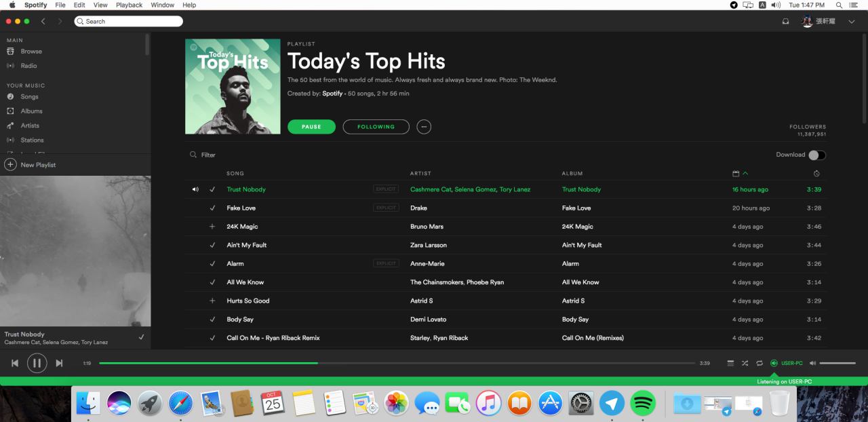Viewport: 868px width, 422px height.
Task: Sort by duration clock column
Action: tap(816, 174)
